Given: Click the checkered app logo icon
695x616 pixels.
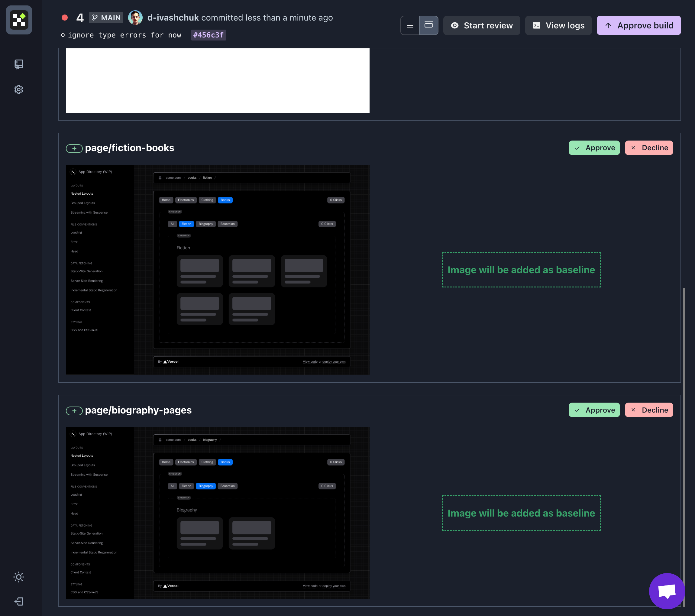Looking at the screenshot, I should (x=19, y=20).
